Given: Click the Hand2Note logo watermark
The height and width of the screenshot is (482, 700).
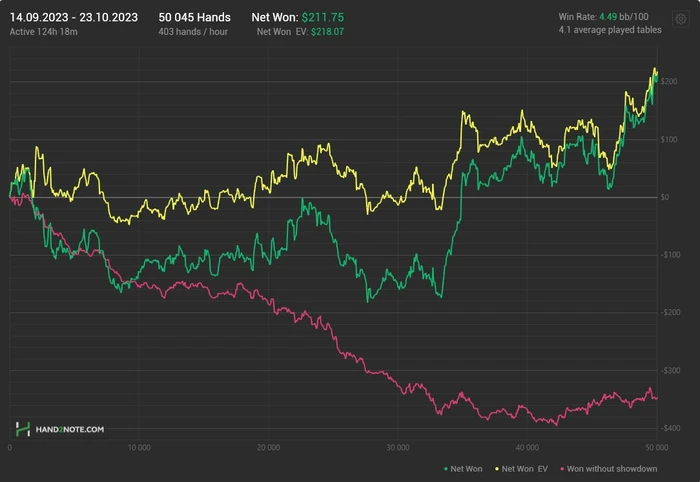Looking at the screenshot, I should (x=59, y=429).
